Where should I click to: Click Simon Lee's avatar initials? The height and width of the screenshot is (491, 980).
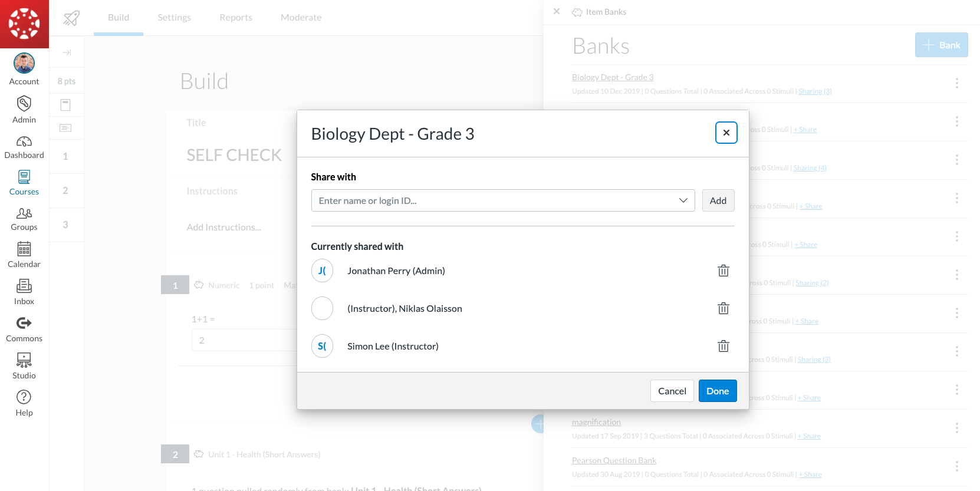point(322,346)
